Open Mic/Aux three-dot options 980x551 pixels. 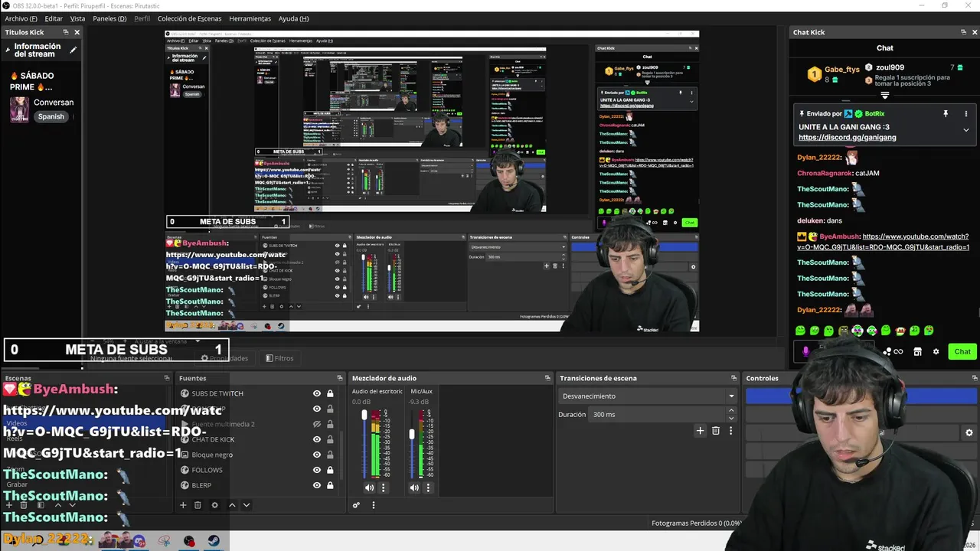click(428, 487)
